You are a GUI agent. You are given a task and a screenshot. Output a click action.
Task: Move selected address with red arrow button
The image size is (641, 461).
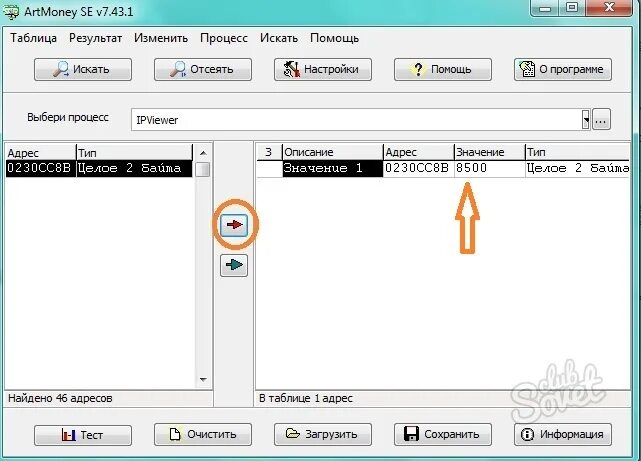234,225
